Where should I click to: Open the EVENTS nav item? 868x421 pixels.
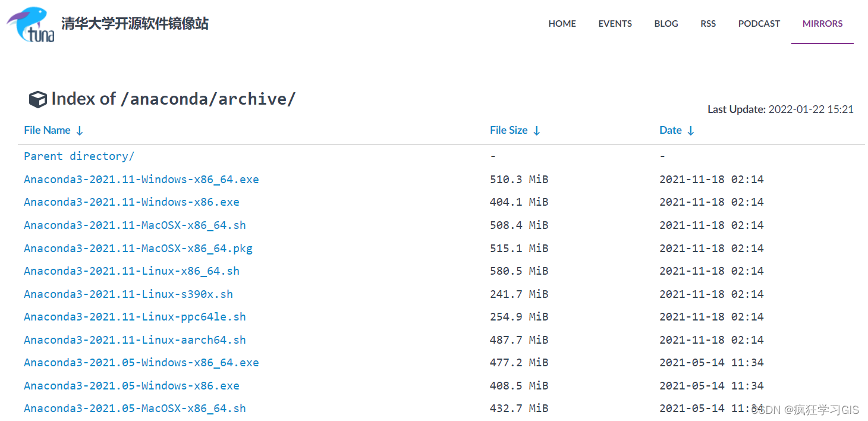click(615, 24)
